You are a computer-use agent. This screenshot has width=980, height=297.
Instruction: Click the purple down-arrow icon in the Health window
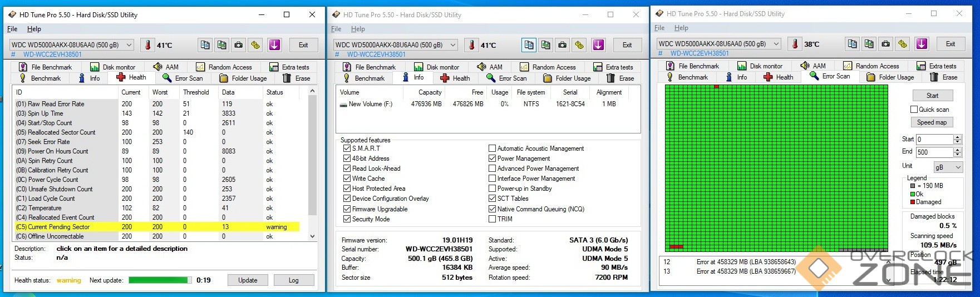[274, 45]
